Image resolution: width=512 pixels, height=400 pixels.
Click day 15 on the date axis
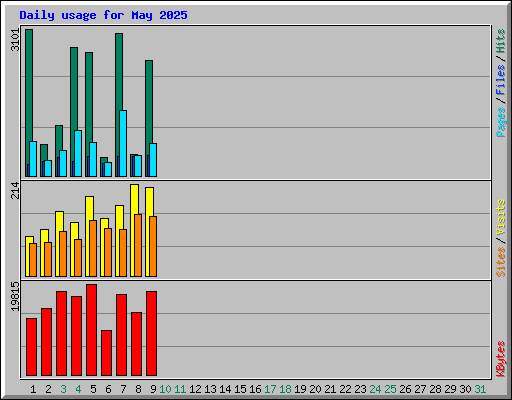(240, 389)
